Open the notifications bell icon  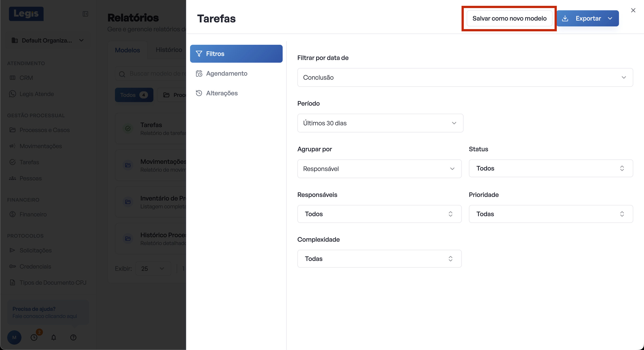click(x=53, y=337)
